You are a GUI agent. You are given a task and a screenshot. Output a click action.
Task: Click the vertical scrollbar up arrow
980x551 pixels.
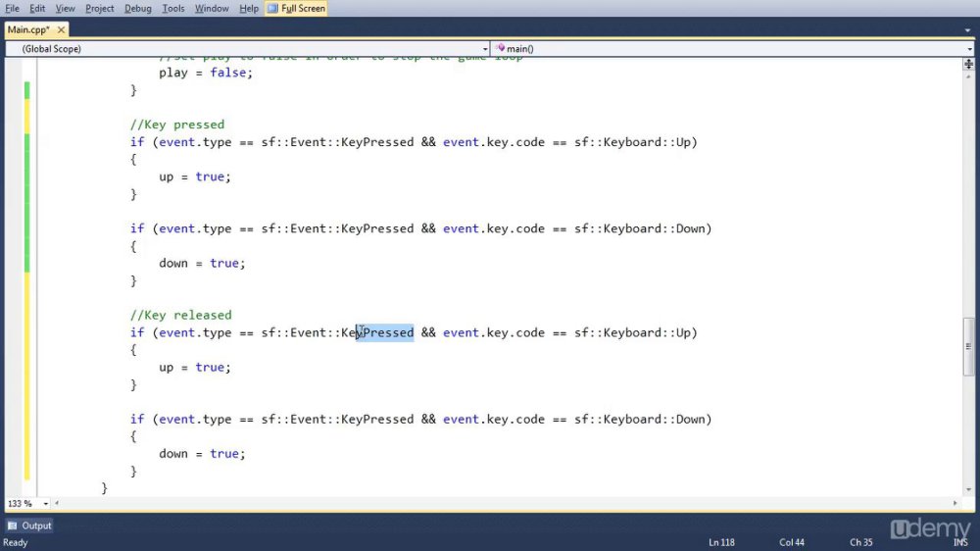coord(968,76)
